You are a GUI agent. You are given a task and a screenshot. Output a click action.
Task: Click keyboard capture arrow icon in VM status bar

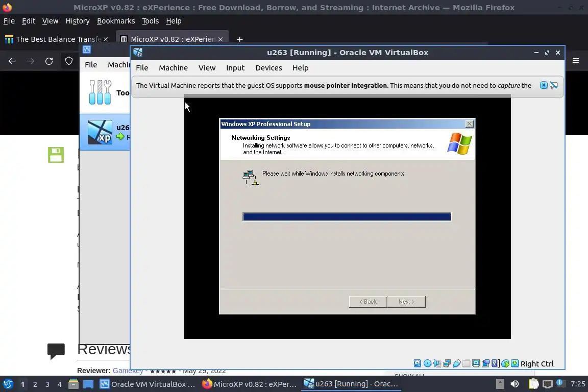(x=515, y=363)
